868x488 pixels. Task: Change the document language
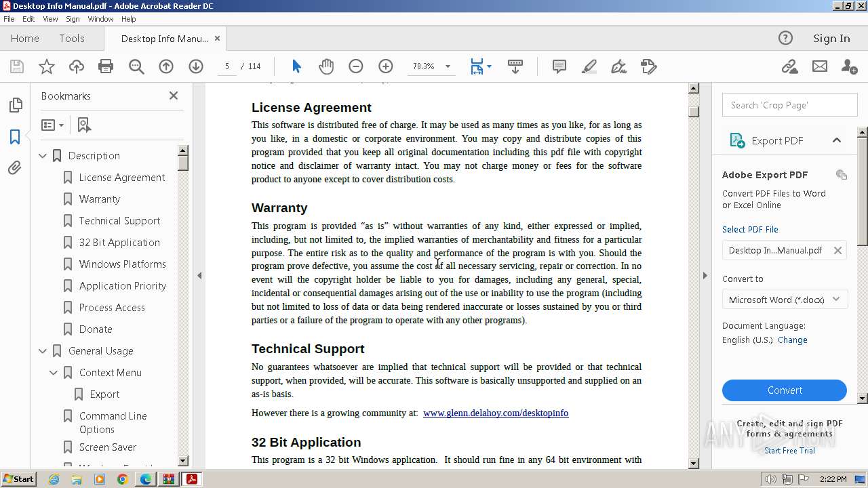[793, 340]
